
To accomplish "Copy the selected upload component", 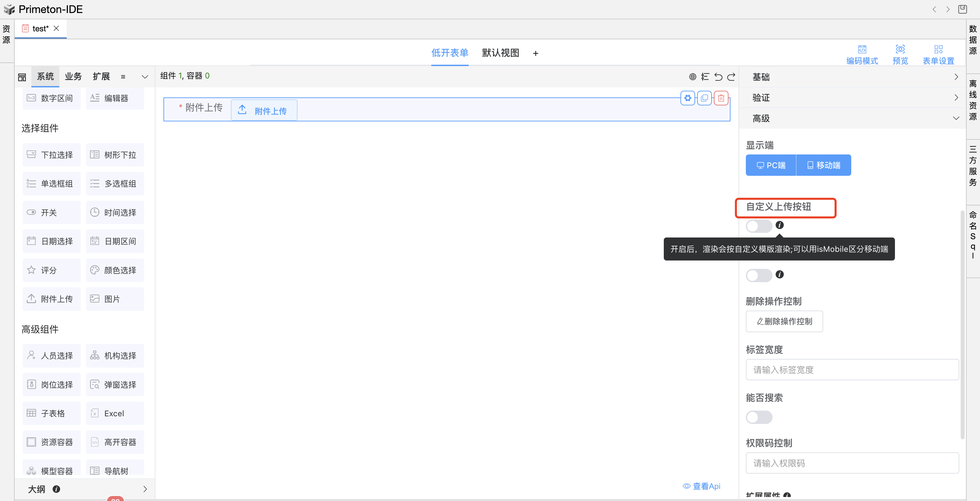I will click(x=704, y=98).
